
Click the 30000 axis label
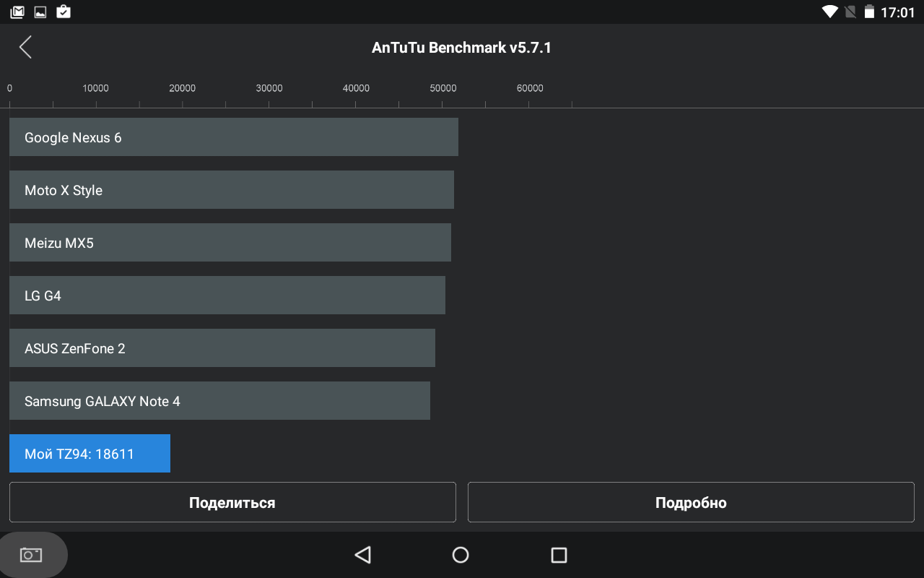269,88
